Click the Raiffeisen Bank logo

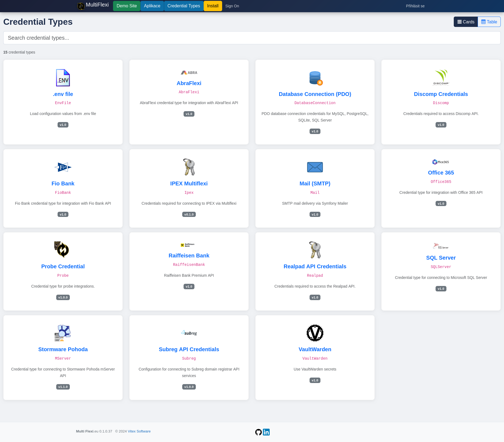pos(188,245)
